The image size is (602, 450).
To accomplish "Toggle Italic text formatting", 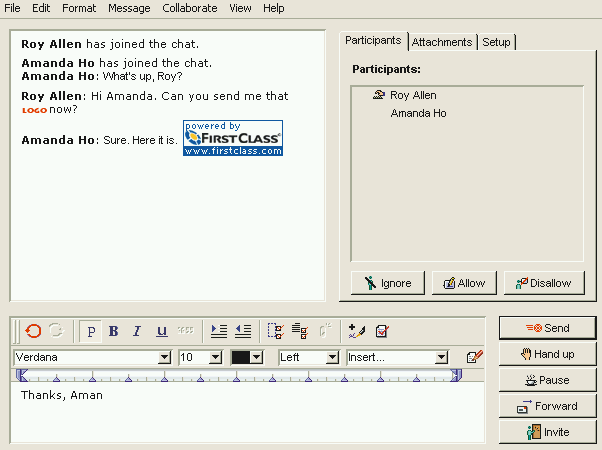I will point(137,331).
